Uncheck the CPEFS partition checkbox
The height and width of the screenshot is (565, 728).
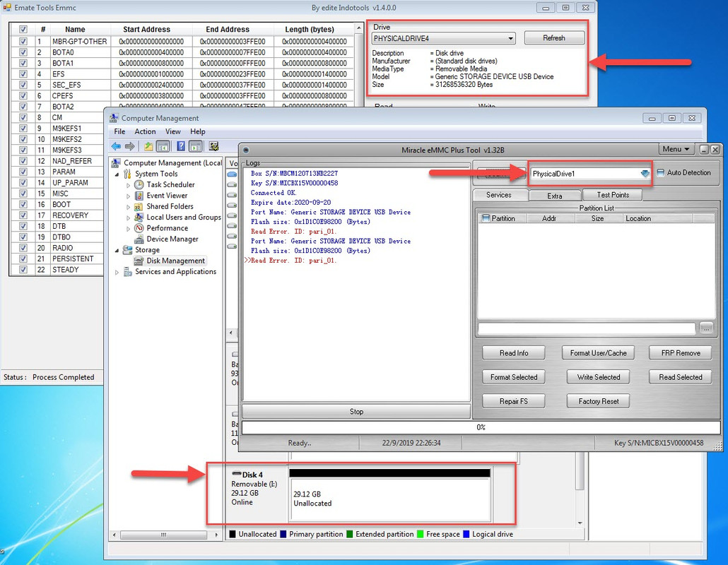click(x=23, y=95)
